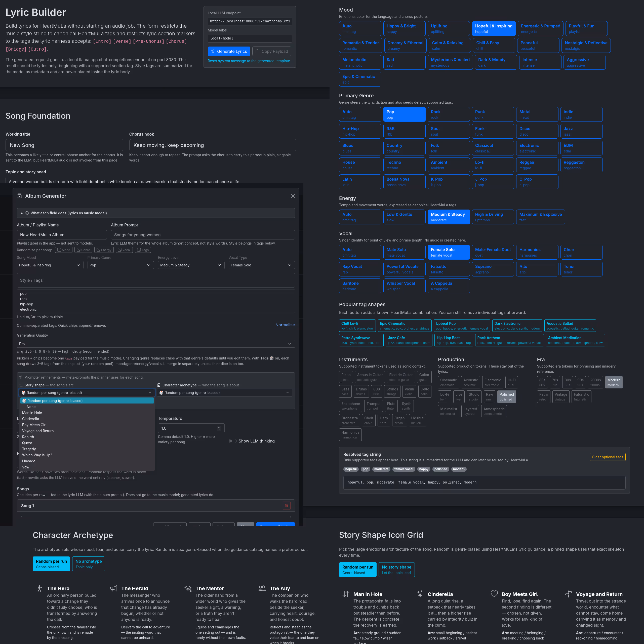Click the Hero archetype running-figure icon
Viewport: 644px width, 644px height.
(40, 588)
